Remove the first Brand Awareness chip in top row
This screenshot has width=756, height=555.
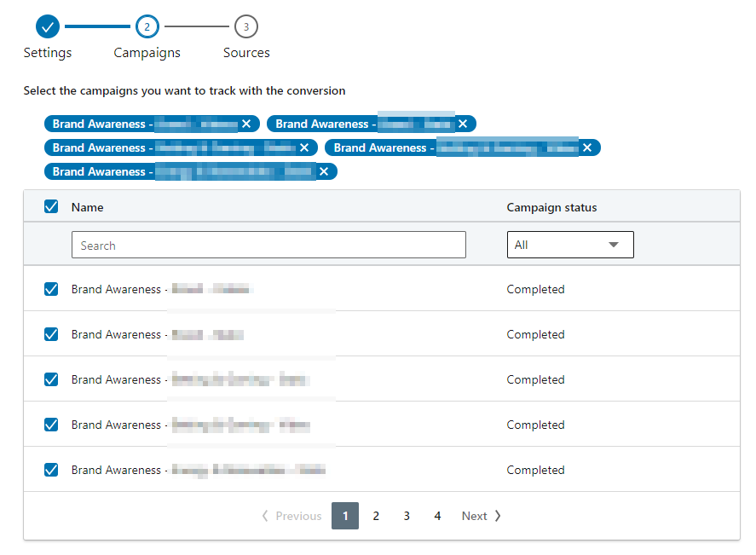246,124
